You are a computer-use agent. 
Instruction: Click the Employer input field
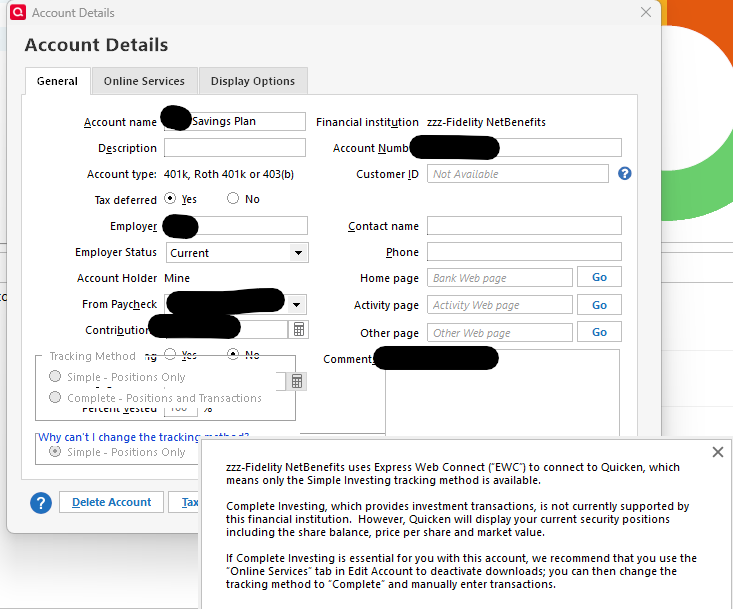click(x=236, y=226)
